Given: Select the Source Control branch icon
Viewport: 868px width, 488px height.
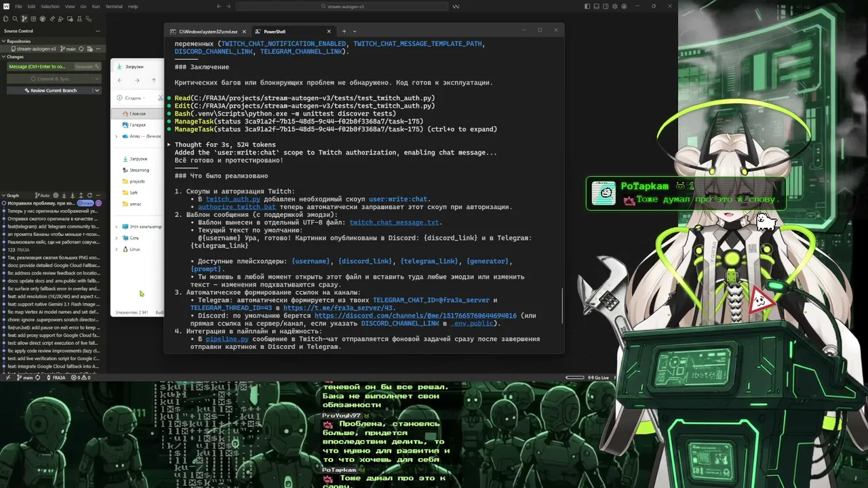Looking at the screenshot, I should (24, 19).
